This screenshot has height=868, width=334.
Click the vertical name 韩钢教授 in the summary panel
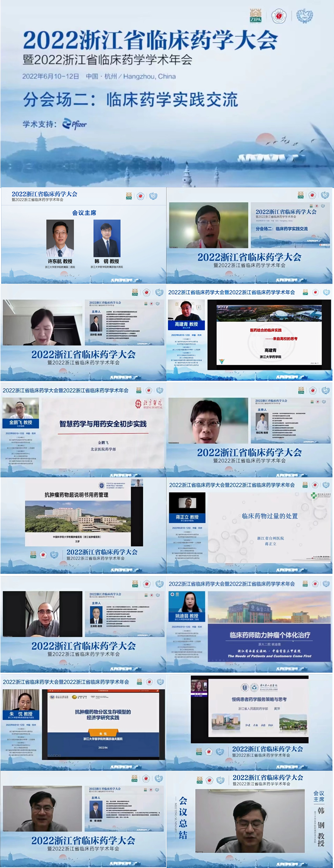(321, 827)
